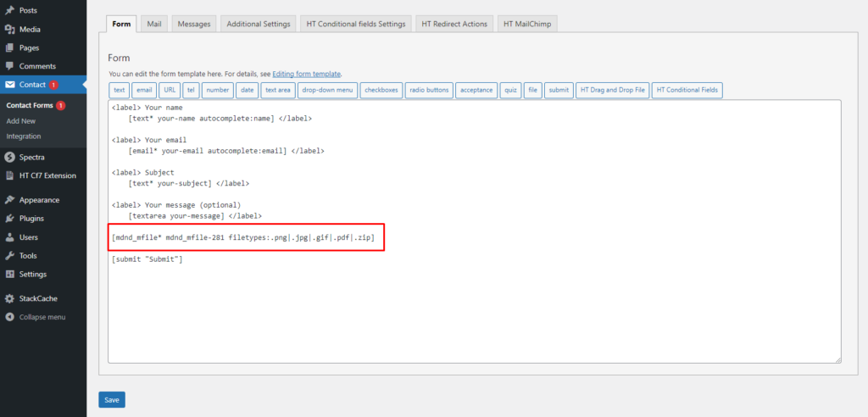Image resolution: width=868 pixels, height=417 pixels.
Task: Insert a drop-down menu tag
Action: point(326,90)
